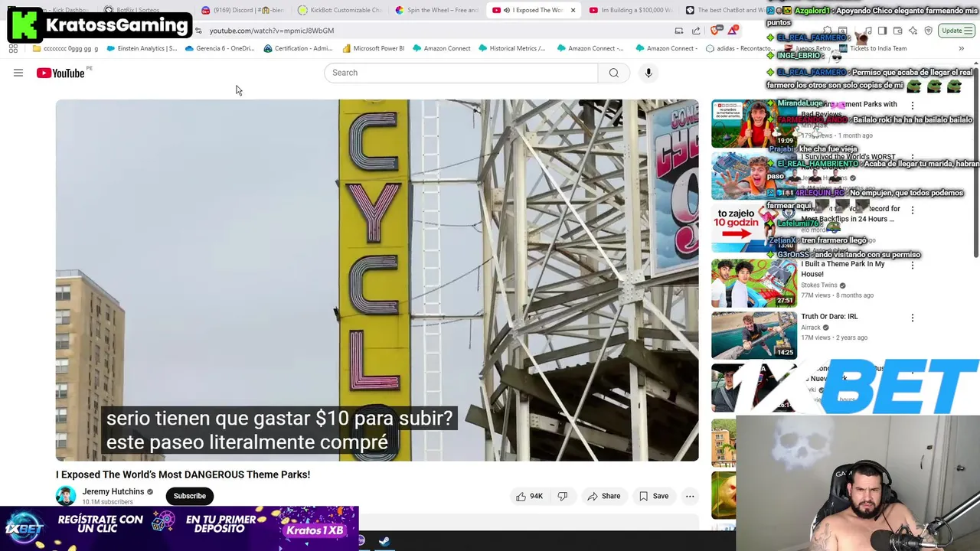Open the 'to zajęło 10 godzin' thumbnail
The height and width of the screenshot is (551, 980).
754,228
